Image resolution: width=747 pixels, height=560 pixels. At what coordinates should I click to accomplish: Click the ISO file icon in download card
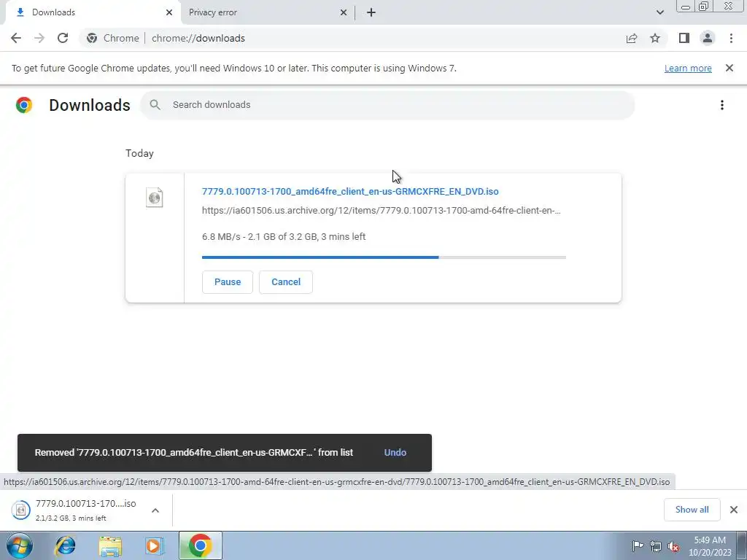pos(155,197)
